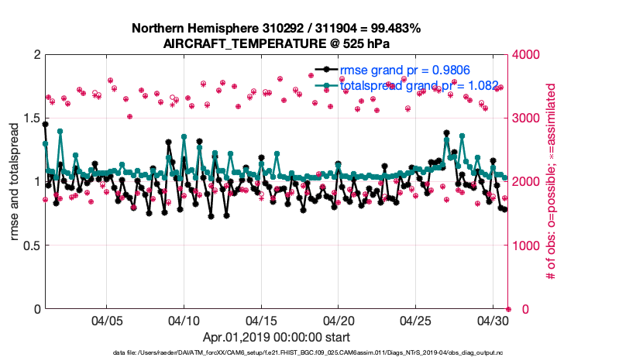Click the 04/05 x-axis tick label

(x=107, y=320)
